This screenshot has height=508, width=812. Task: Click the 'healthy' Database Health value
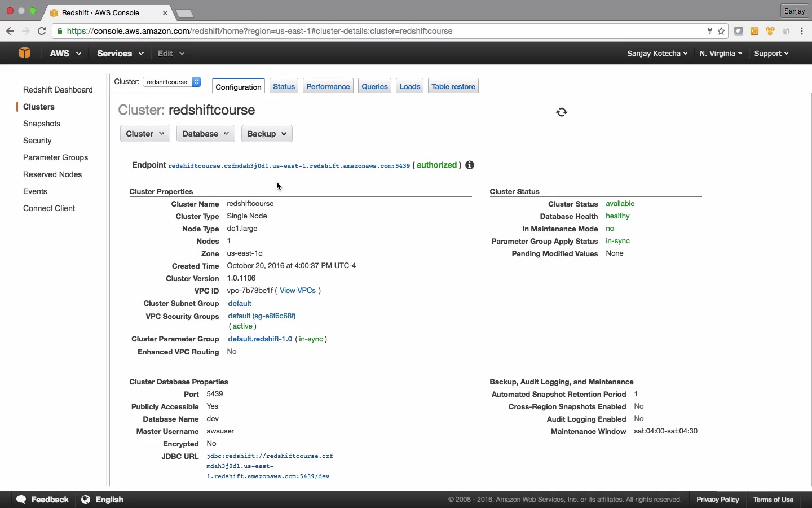pyautogui.click(x=618, y=216)
